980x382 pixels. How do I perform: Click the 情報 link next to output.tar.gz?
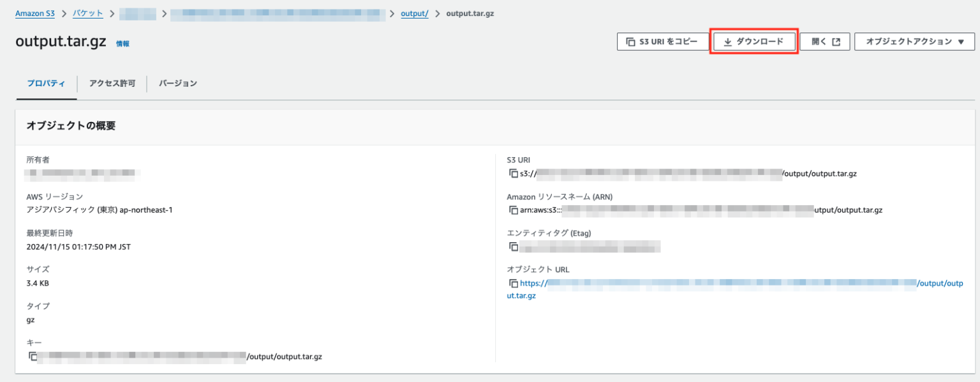pyautogui.click(x=123, y=43)
